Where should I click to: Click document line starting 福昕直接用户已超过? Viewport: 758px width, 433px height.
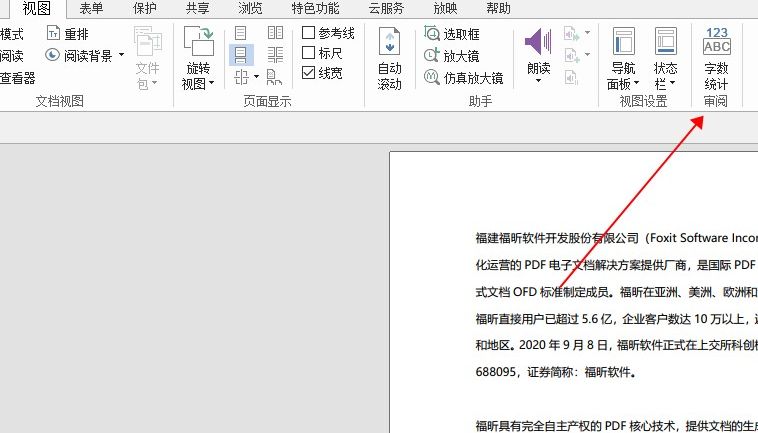point(616,318)
